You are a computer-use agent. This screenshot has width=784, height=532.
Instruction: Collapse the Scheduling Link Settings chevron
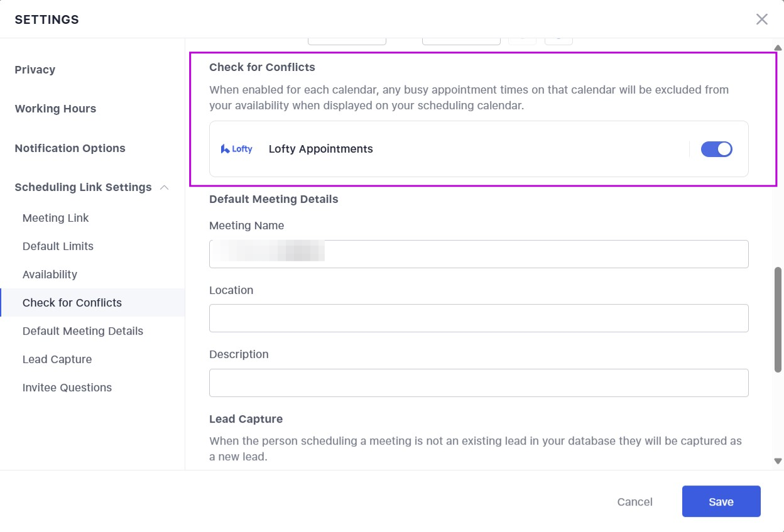165,187
